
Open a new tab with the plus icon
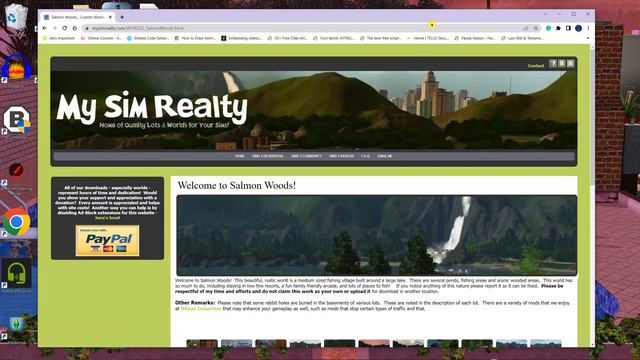[x=122, y=17]
